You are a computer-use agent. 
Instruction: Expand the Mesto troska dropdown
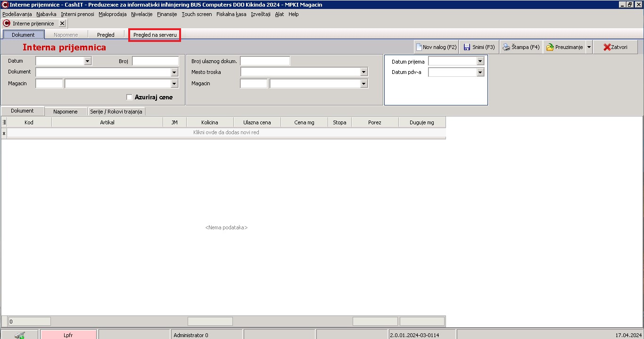pos(364,72)
